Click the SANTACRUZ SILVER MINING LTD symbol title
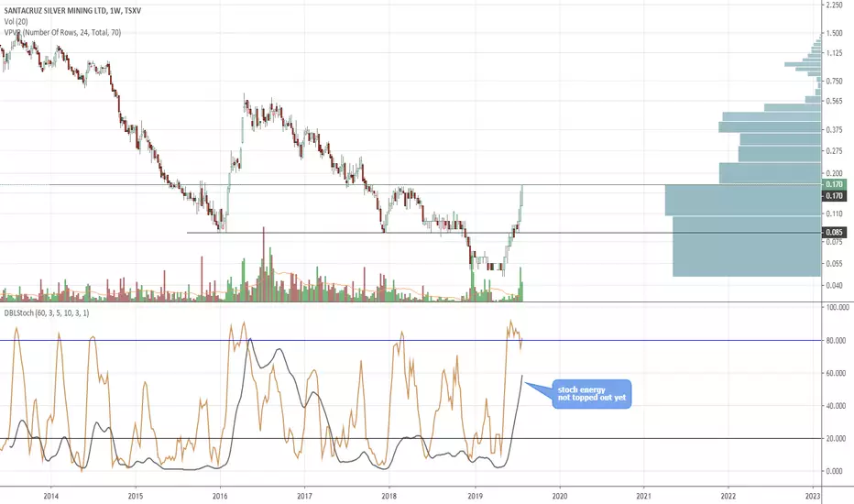The image size is (854, 504). [72, 10]
